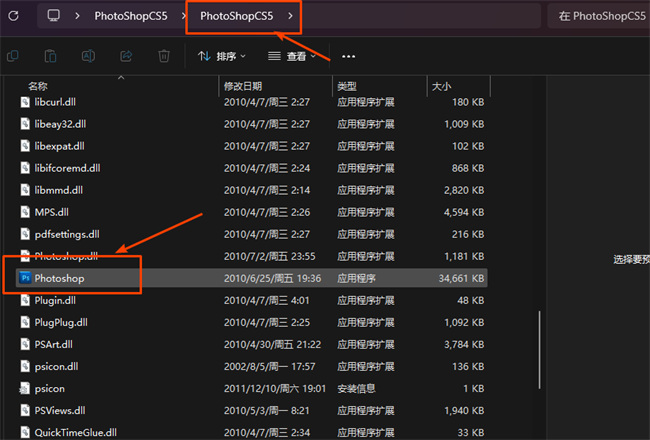
Task: Sort by the 名称 column header
Action: [38, 86]
